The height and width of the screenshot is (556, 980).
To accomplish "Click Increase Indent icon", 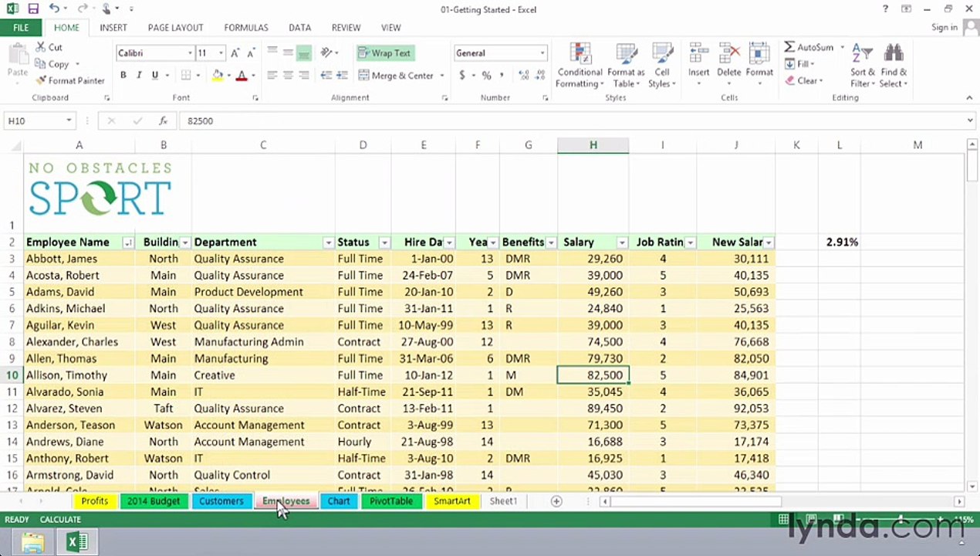I will coord(341,76).
